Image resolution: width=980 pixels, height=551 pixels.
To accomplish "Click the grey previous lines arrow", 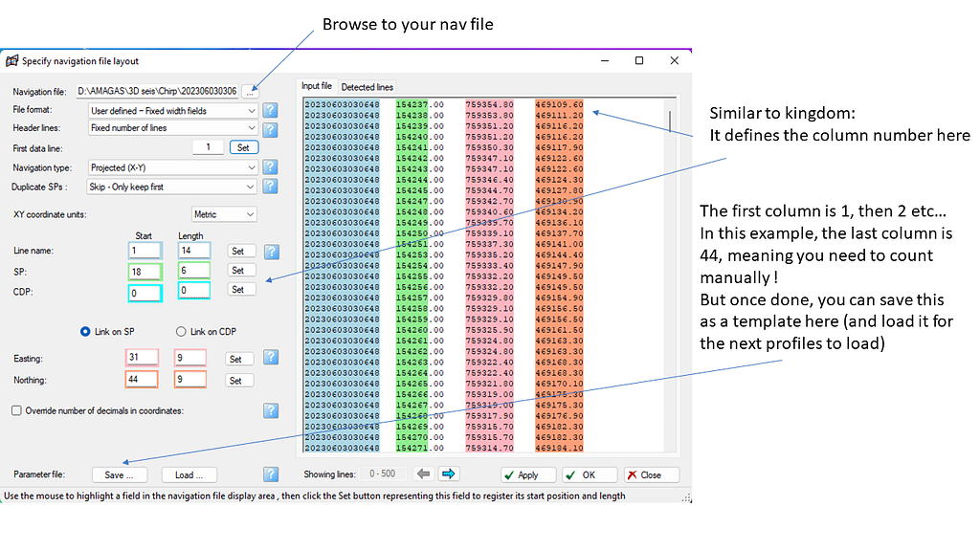I will [423, 474].
